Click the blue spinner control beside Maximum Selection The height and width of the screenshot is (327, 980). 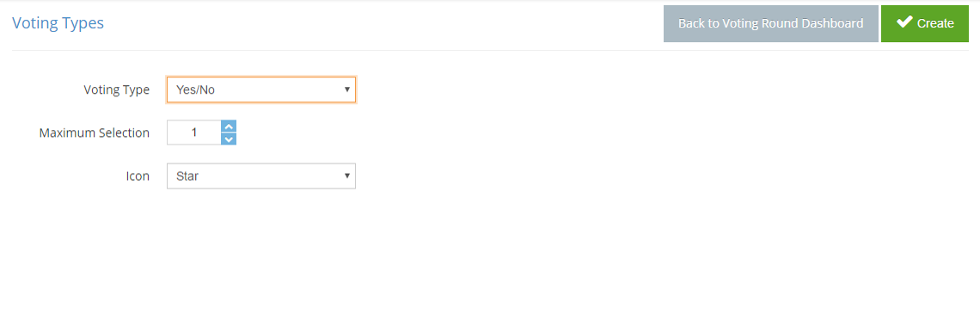coord(229,133)
